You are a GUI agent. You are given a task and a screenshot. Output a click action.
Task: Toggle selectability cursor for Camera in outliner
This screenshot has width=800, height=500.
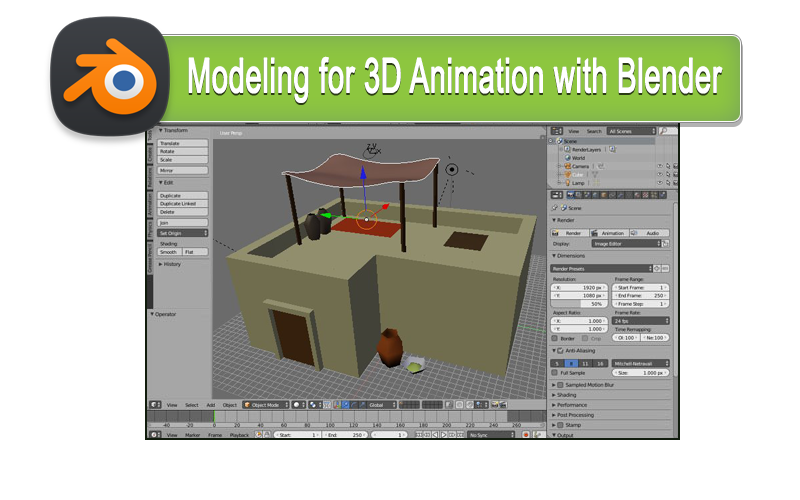[668, 166]
